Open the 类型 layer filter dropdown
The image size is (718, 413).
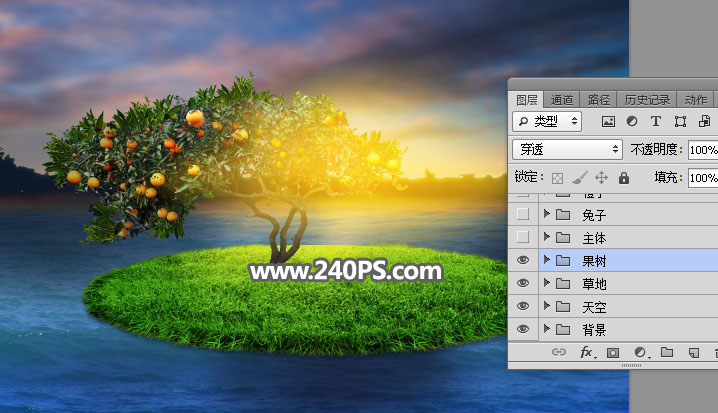click(x=547, y=121)
